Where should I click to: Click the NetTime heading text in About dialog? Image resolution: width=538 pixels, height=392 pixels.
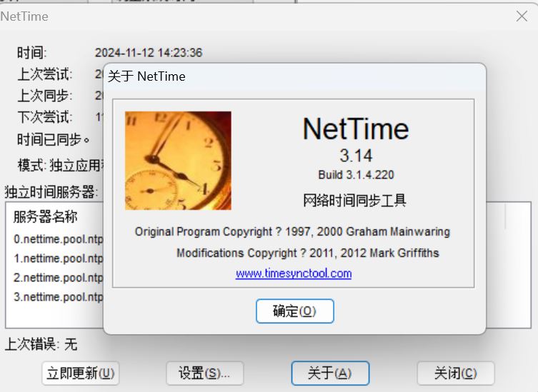pos(356,129)
